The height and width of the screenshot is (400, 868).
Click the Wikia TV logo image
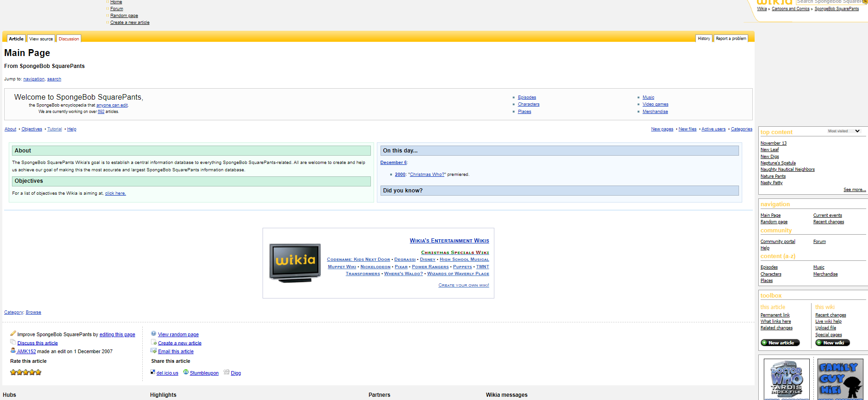pyautogui.click(x=295, y=263)
